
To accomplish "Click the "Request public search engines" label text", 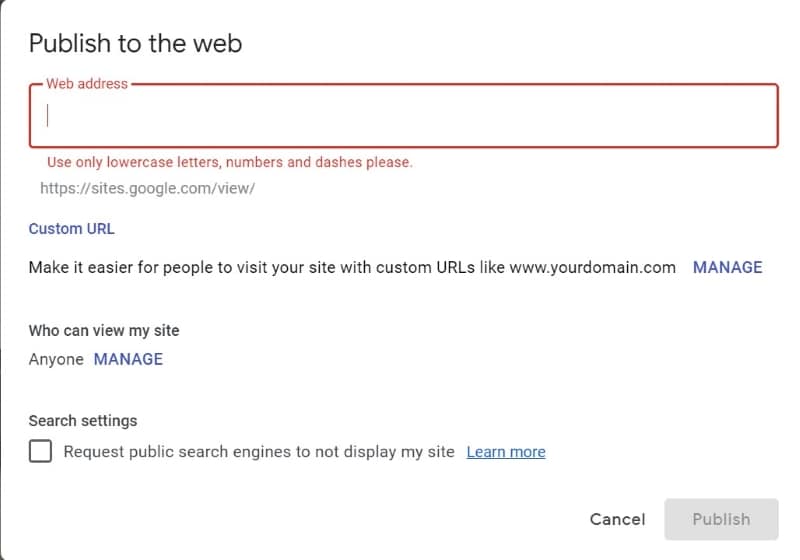I will click(259, 452).
